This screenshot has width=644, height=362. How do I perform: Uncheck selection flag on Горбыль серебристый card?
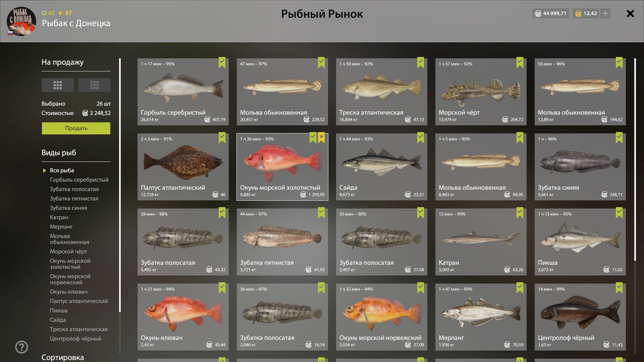(222, 63)
